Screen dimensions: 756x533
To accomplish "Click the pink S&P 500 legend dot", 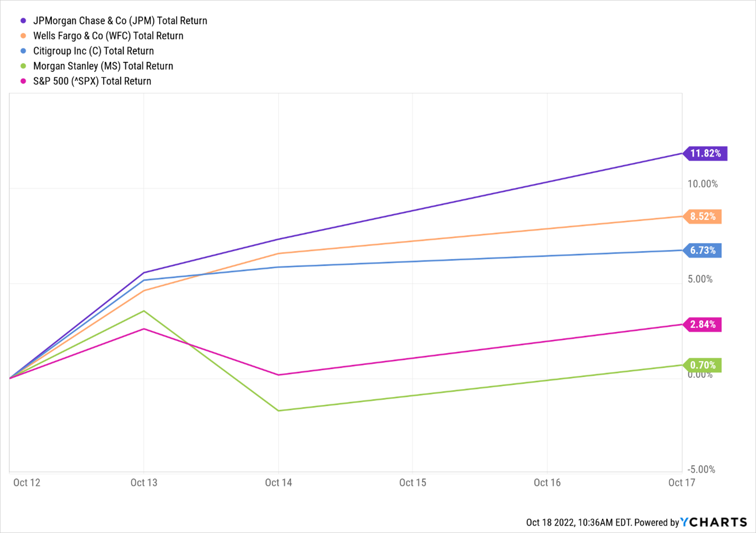I will pos(23,81).
